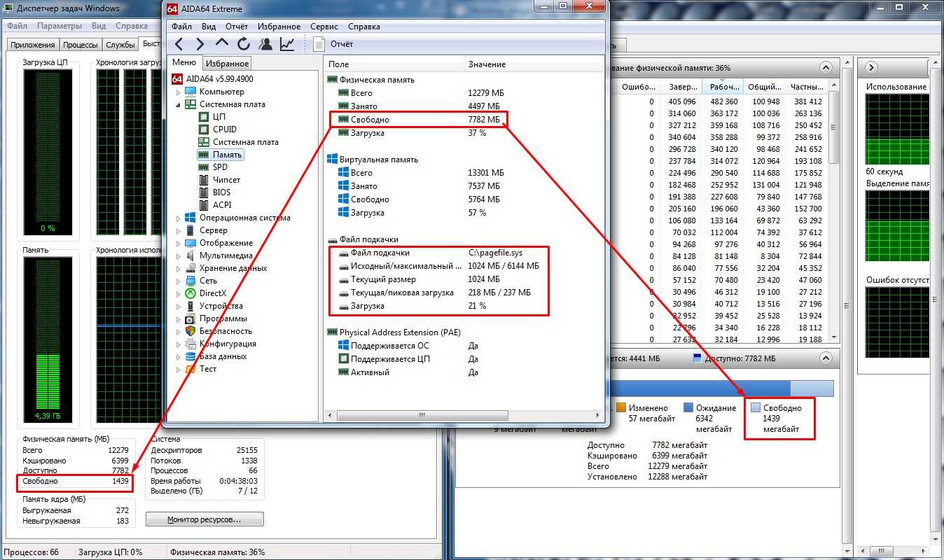Select the Чипсет tree item
944x560 pixels.
(226, 180)
